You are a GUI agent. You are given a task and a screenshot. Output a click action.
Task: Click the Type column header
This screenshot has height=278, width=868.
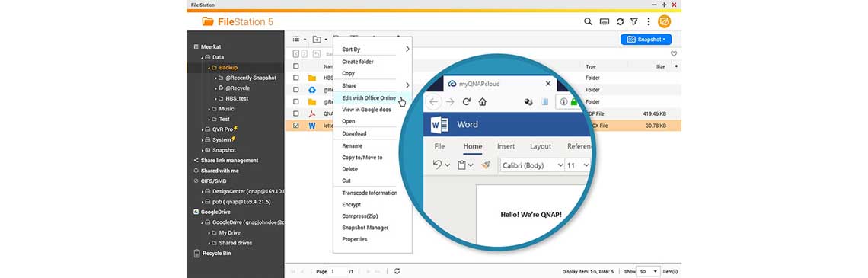point(590,66)
